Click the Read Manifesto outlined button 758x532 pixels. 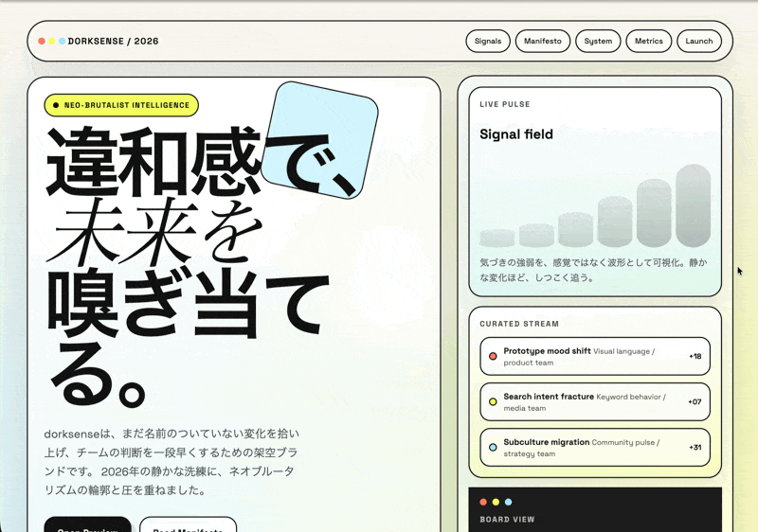[x=188, y=525]
